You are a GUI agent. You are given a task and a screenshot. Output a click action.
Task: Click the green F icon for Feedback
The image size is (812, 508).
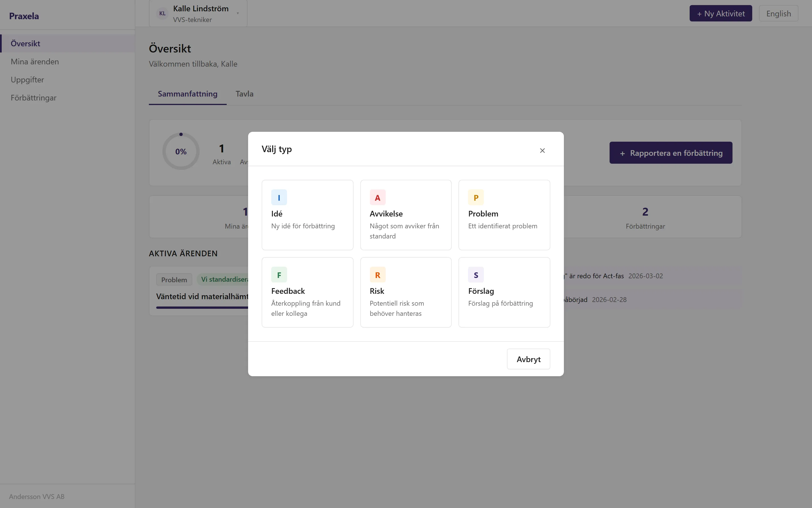coord(279,275)
